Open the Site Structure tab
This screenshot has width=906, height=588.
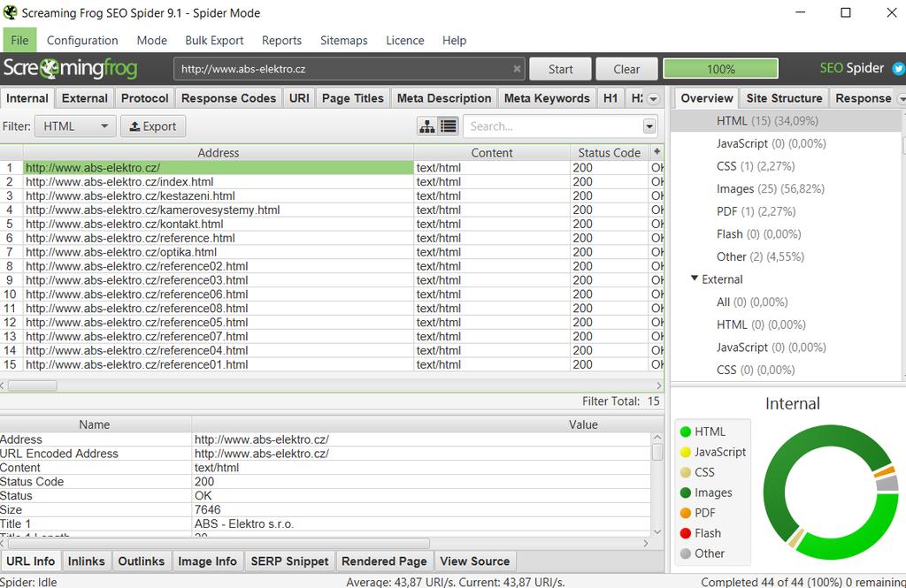pyautogui.click(x=784, y=98)
